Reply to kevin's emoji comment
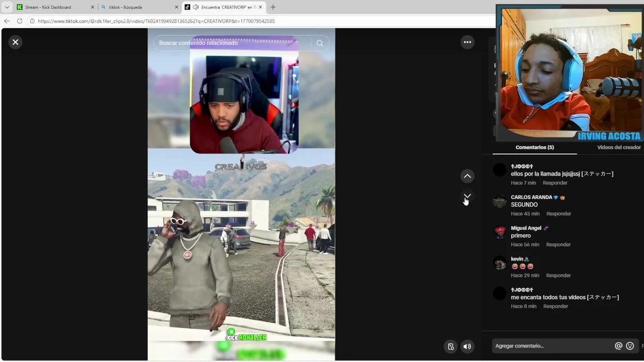The width and height of the screenshot is (644, 362). pos(558,276)
